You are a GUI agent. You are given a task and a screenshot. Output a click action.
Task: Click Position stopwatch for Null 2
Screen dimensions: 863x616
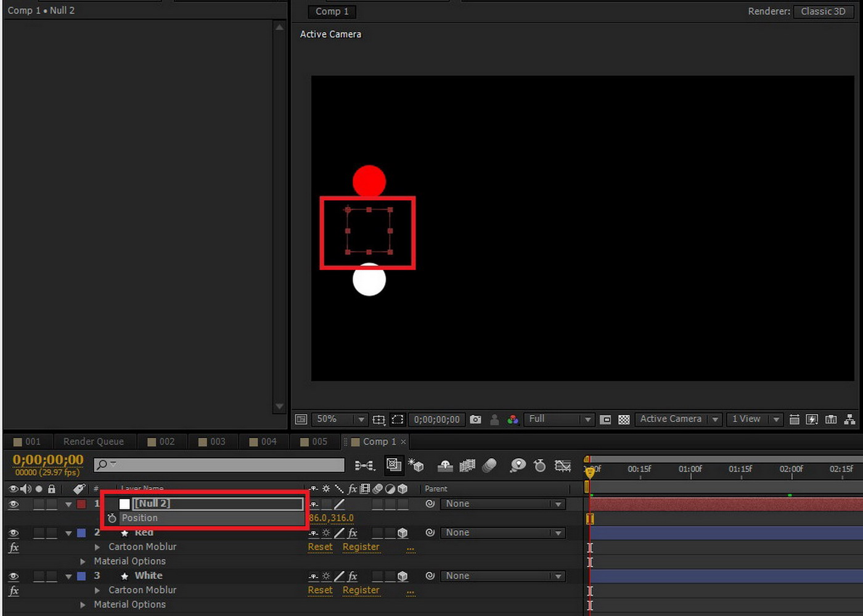pyautogui.click(x=112, y=518)
